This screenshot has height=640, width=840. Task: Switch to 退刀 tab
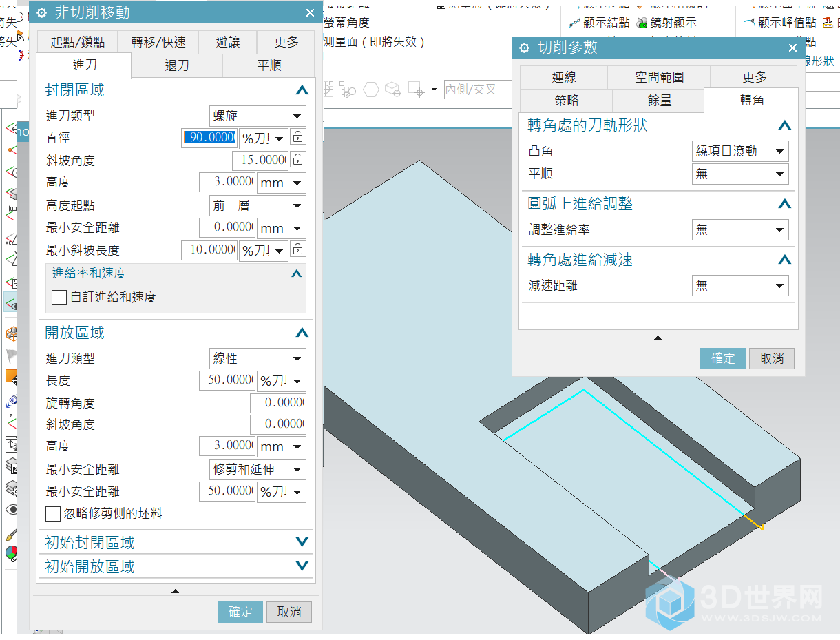[x=177, y=65]
